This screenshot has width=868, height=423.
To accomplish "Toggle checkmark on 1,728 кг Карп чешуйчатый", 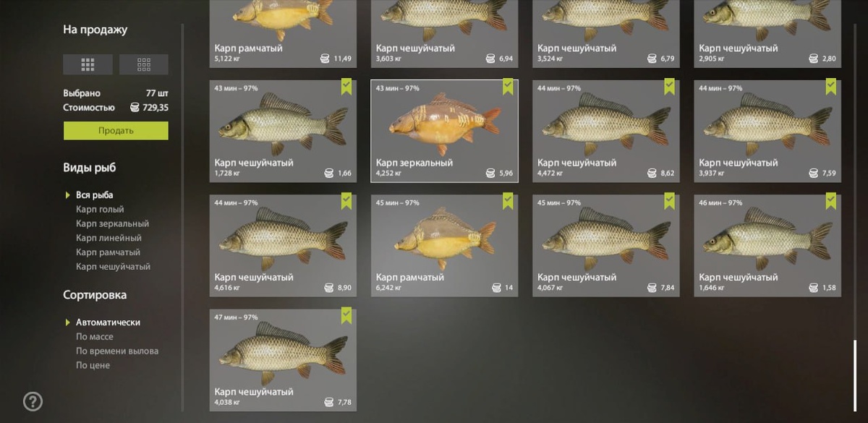I will click(x=346, y=86).
